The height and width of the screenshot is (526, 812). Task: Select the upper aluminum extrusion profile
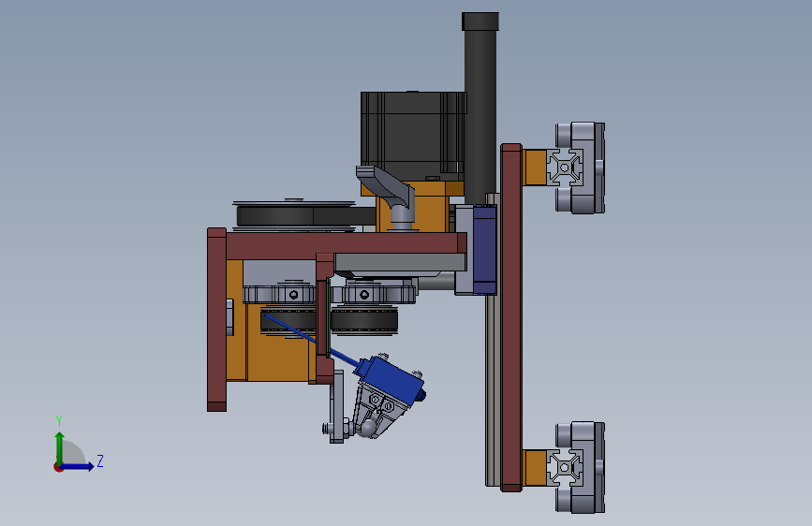565,168
